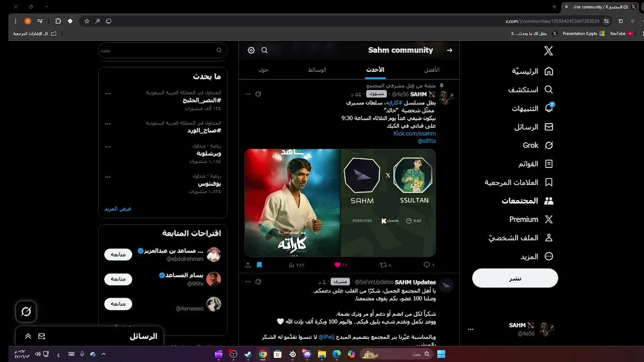Click back arrow beside Sahm community
Screen dimensions: 644x362
[449, 50]
